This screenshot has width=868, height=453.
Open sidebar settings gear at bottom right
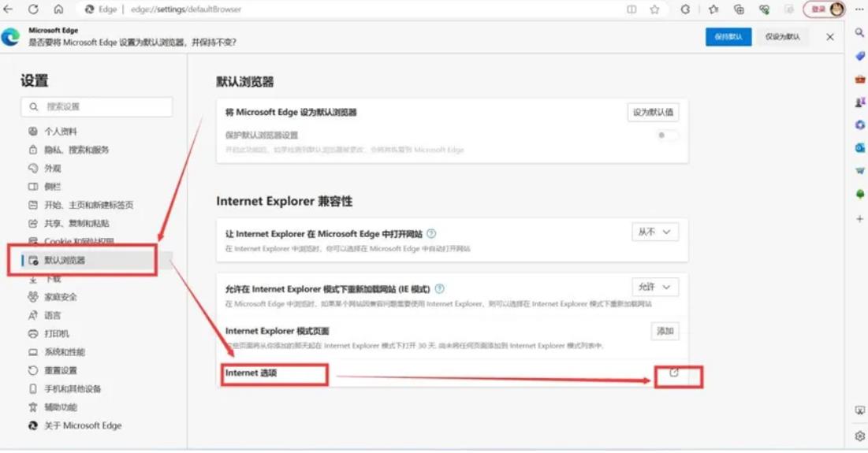[859, 436]
